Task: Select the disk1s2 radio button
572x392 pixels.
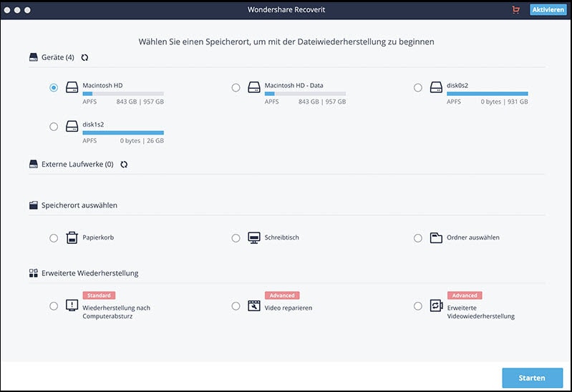Action: [54, 127]
